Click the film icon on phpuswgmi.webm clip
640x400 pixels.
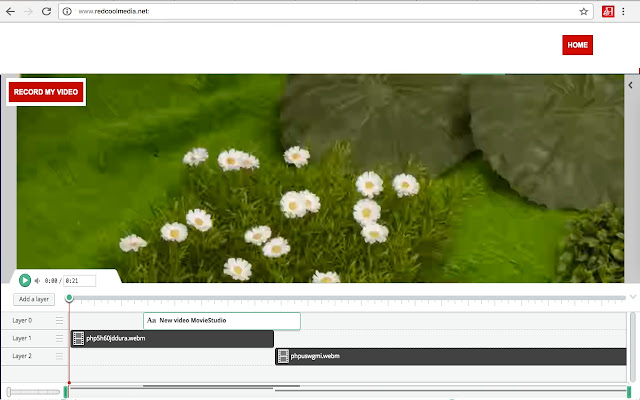[283, 356]
